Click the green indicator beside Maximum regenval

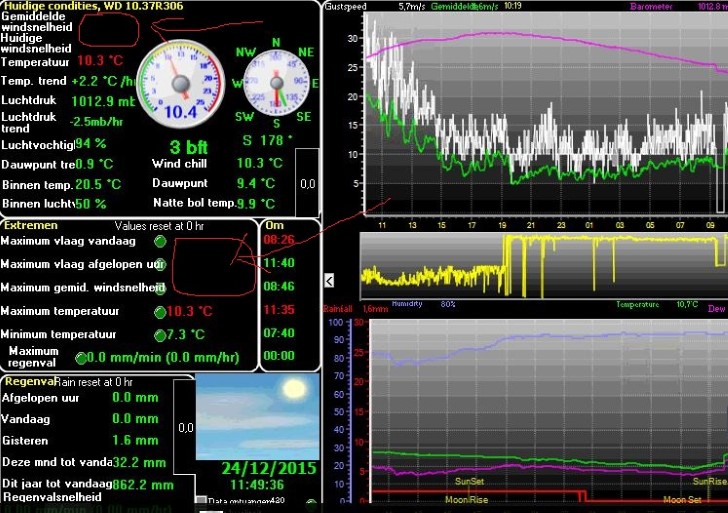tap(82, 357)
